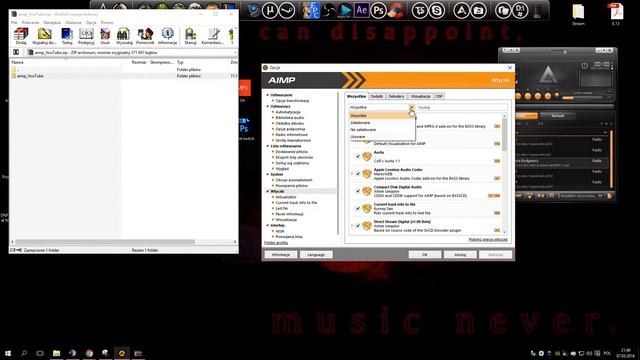Image resolution: width=640 pixels, height=360 pixels.
Task: Select Radio internetowe in the options tree
Action: coord(291,135)
